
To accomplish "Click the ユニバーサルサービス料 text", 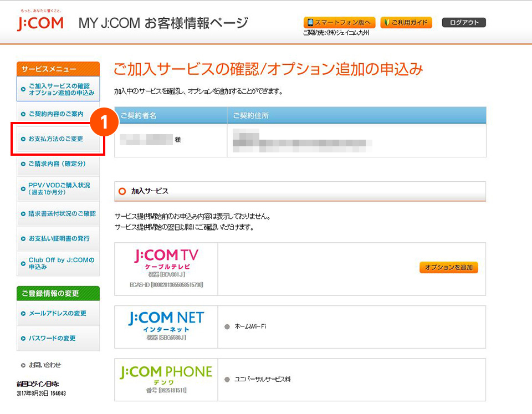I will [262, 380].
